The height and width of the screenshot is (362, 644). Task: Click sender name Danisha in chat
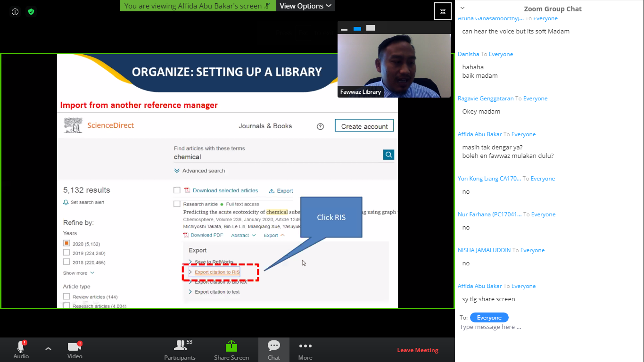coord(468,54)
